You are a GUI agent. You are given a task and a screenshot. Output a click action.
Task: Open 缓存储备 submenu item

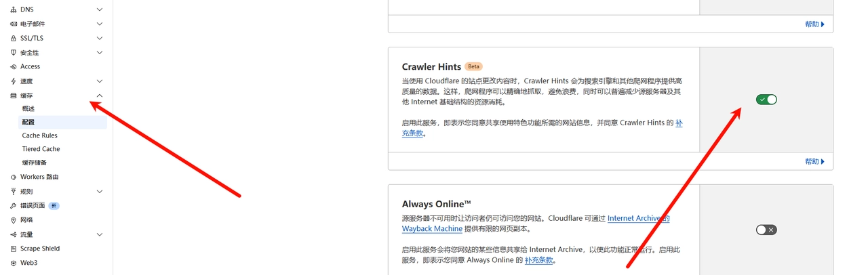tap(34, 163)
